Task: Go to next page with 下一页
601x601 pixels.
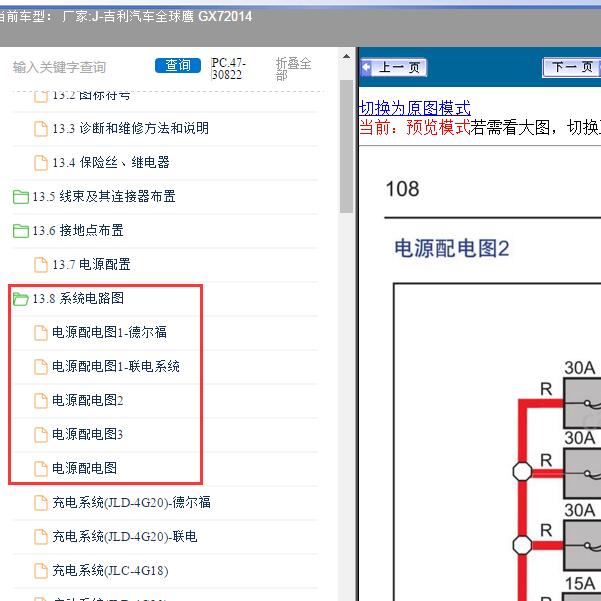Action: (572, 67)
